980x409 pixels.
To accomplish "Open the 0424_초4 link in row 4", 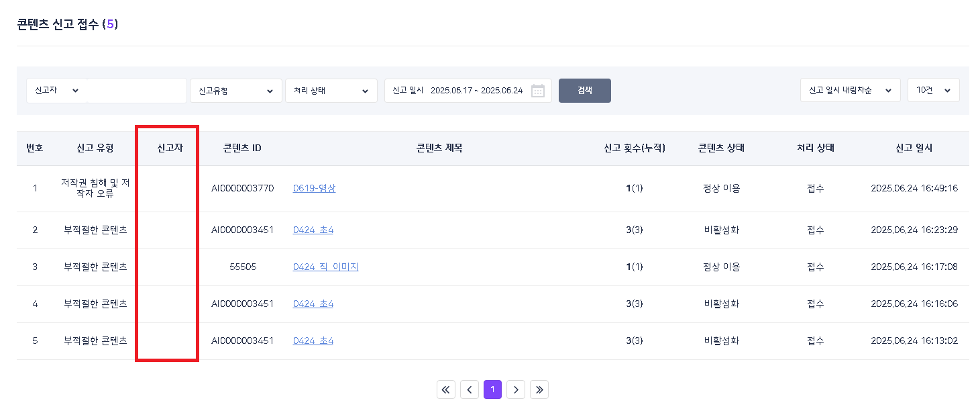I will [313, 304].
